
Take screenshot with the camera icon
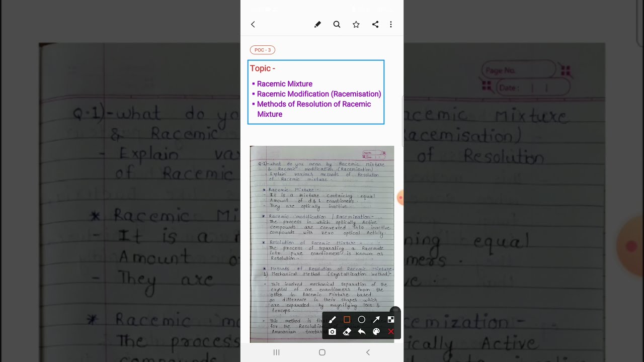[x=332, y=332]
